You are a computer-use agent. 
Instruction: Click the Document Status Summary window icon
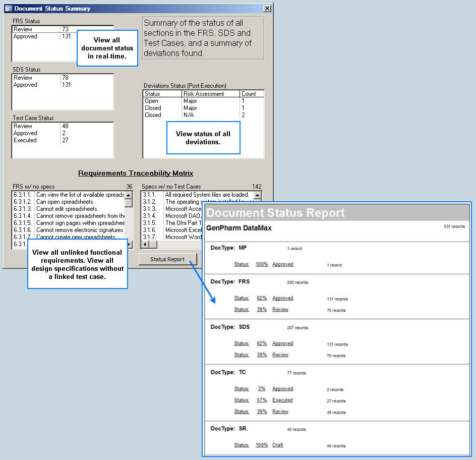pyautogui.click(x=9, y=9)
